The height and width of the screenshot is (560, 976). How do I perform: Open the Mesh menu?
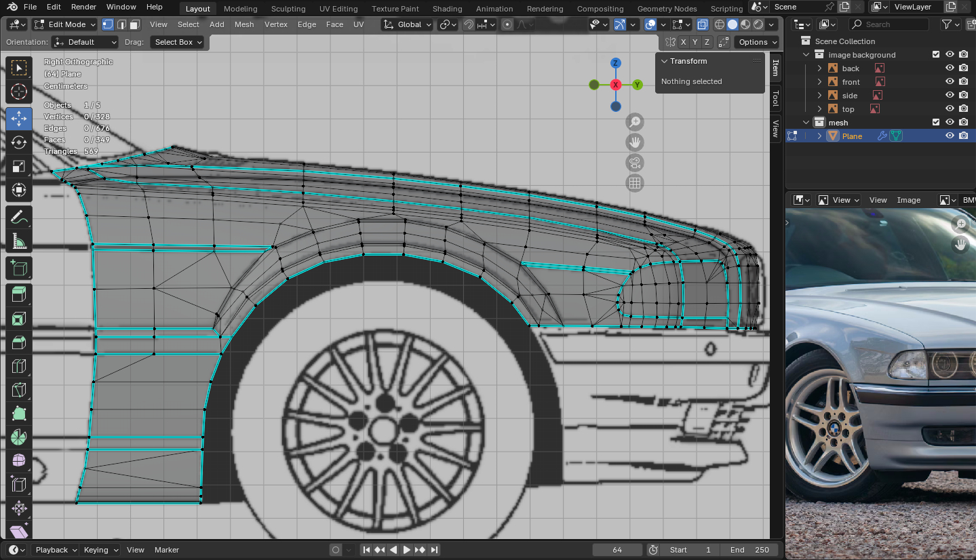tap(244, 24)
